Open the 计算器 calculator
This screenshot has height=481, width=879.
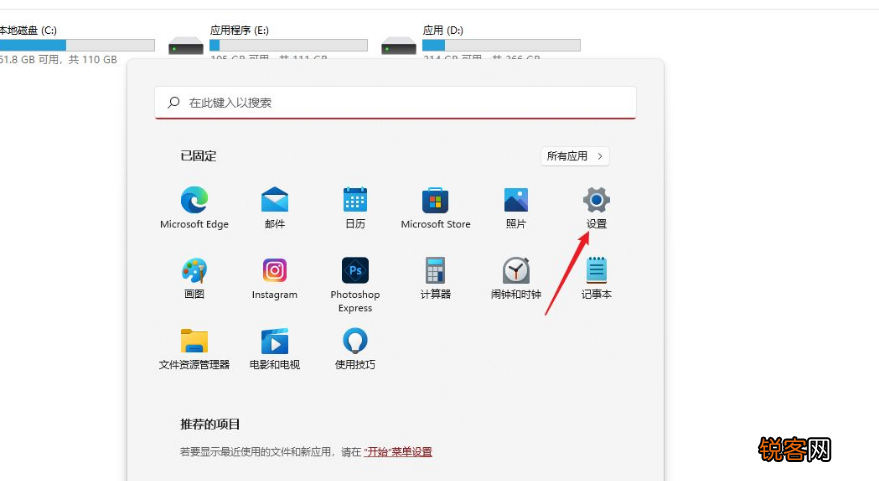click(x=436, y=278)
